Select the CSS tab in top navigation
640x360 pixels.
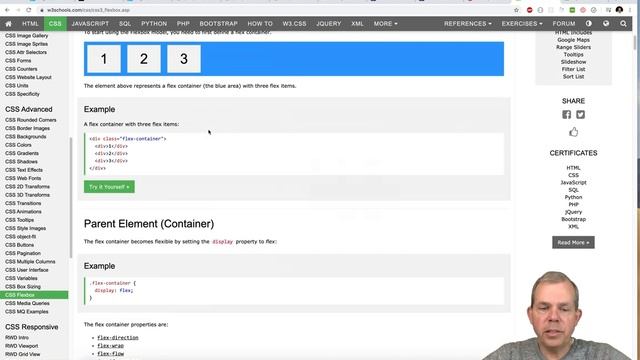55,24
